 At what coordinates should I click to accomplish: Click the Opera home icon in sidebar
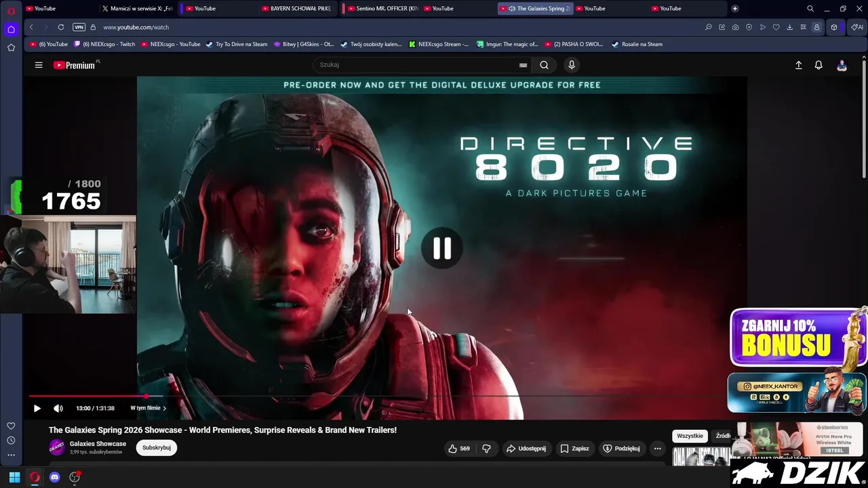point(11,29)
